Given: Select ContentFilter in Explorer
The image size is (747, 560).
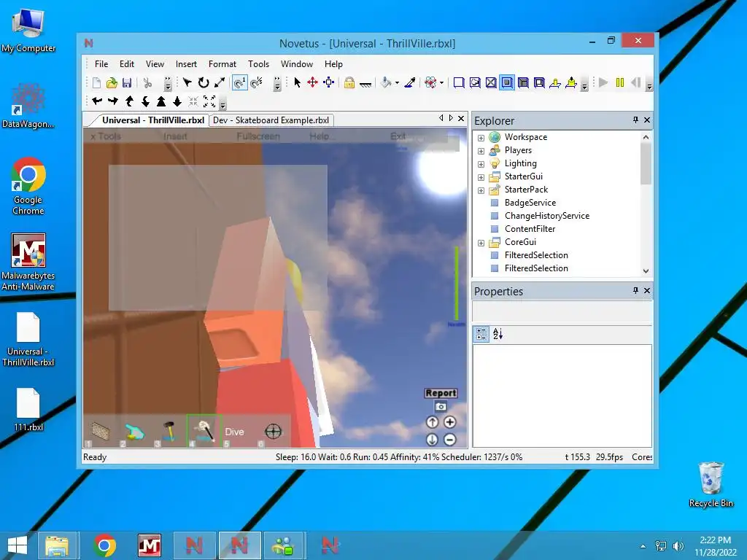Looking at the screenshot, I should coord(530,228).
